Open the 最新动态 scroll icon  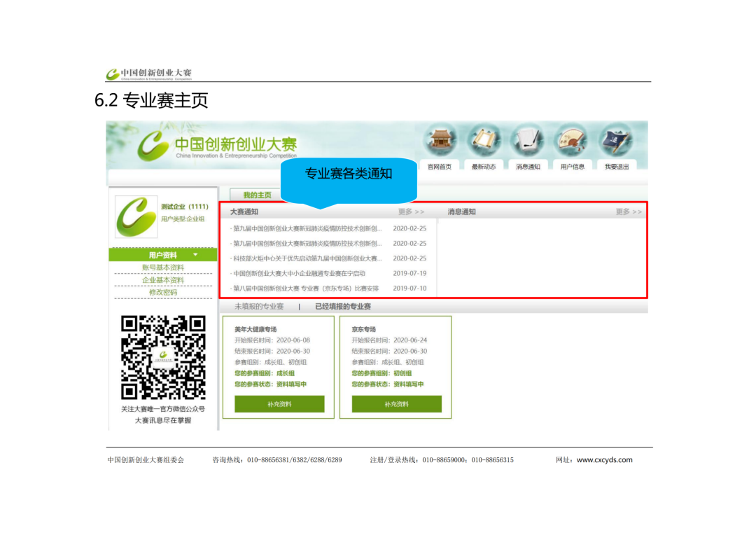(484, 141)
